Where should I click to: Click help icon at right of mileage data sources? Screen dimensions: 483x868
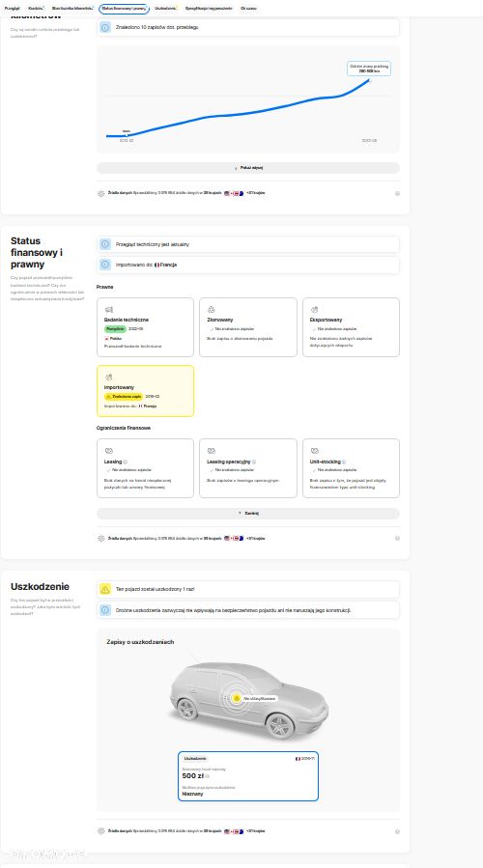(x=397, y=194)
